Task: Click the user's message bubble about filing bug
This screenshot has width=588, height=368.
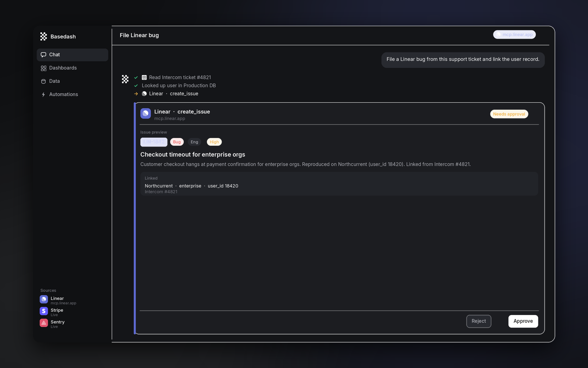Action: (x=463, y=60)
